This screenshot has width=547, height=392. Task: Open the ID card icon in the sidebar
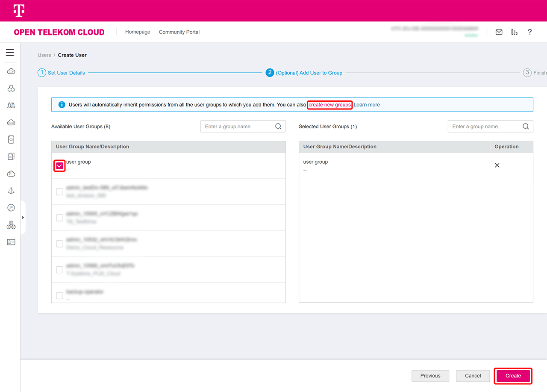click(x=11, y=242)
